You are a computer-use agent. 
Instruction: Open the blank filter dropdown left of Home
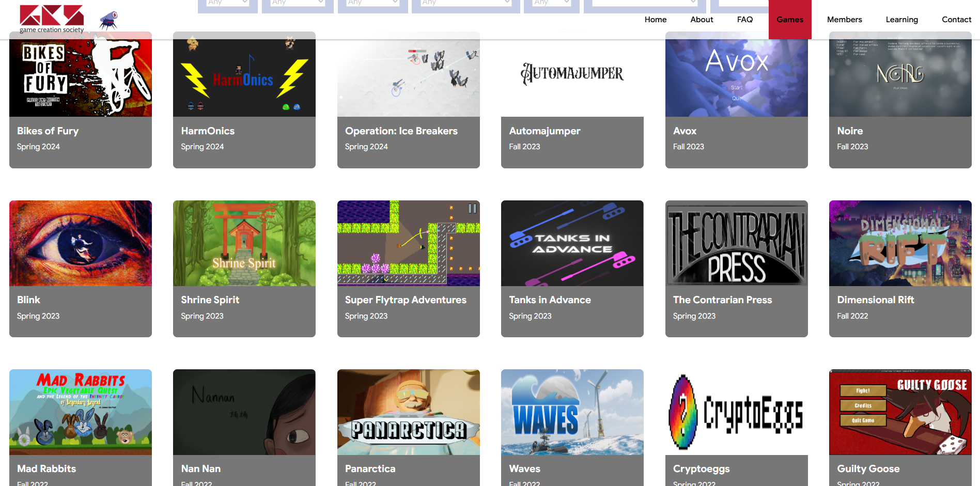(x=644, y=3)
